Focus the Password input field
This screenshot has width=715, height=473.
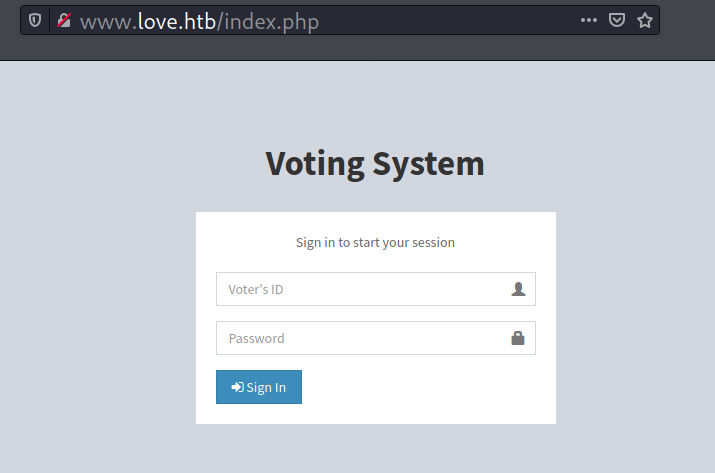(360, 338)
